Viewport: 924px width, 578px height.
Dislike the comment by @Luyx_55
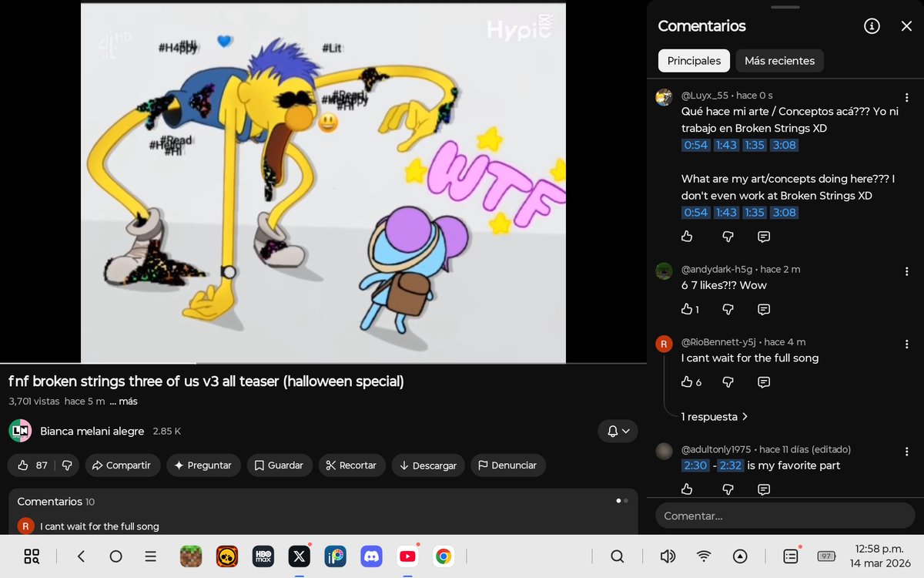click(x=728, y=237)
